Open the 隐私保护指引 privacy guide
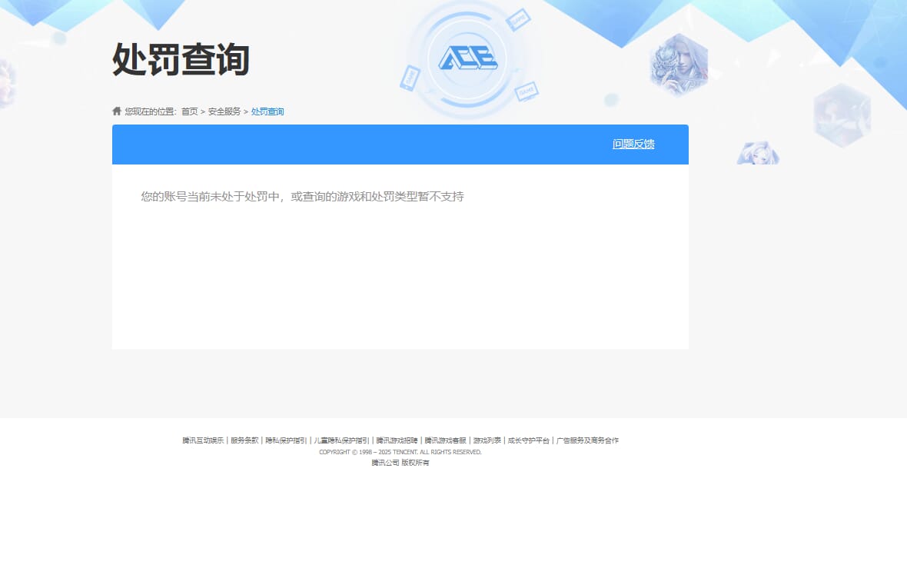The height and width of the screenshot is (588, 907). coord(286,440)
